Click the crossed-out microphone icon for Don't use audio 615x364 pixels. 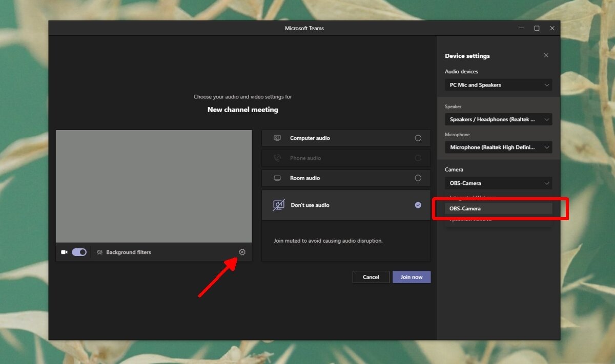(277, 204)
